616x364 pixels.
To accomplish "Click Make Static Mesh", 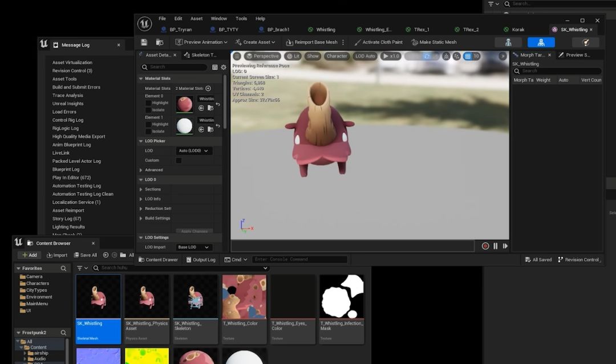I will [x=433, y=42].
